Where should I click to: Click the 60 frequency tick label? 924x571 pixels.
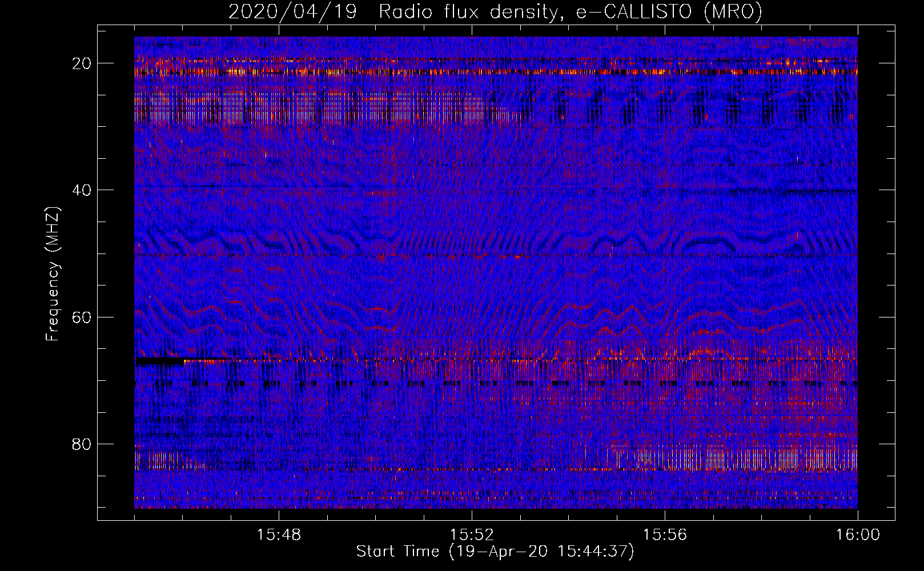coord(82,317)
